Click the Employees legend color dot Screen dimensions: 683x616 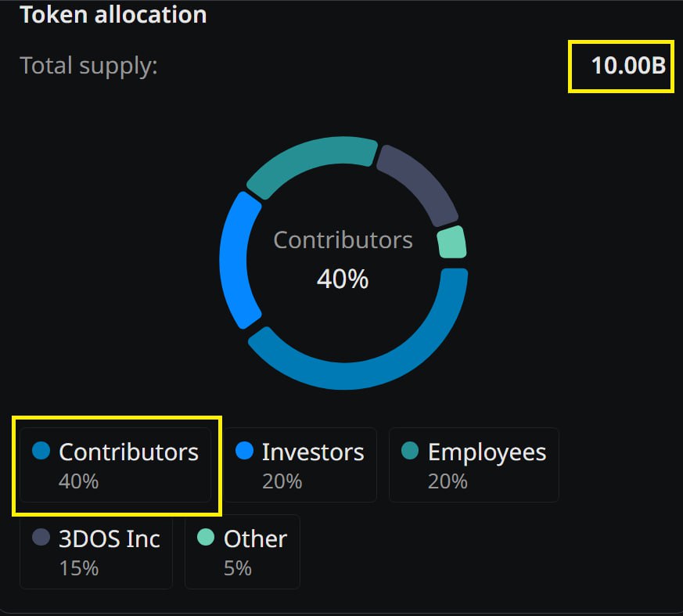click(410, 451)
